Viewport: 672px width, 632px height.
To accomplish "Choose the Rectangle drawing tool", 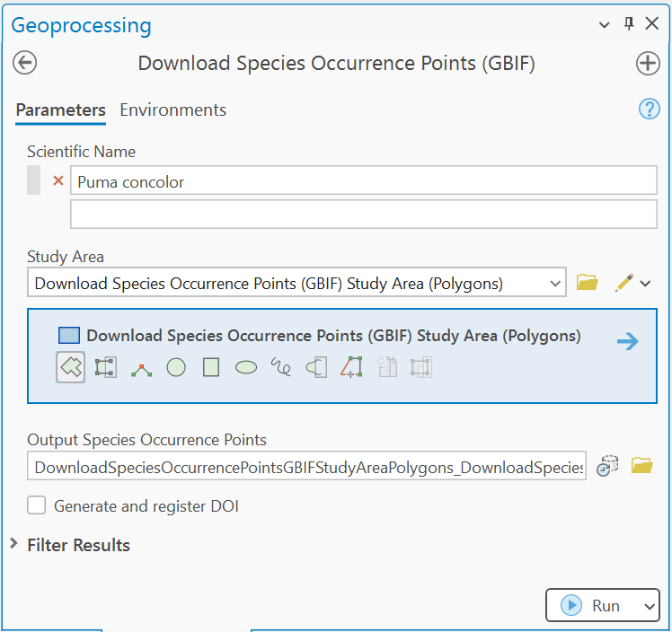I will pyautogui.click(x=211, y=367).
